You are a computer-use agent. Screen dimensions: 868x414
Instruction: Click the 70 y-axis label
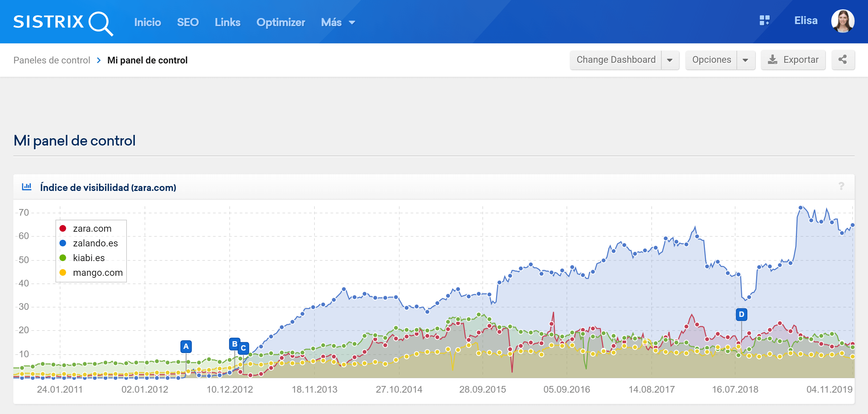pos(24,213)
